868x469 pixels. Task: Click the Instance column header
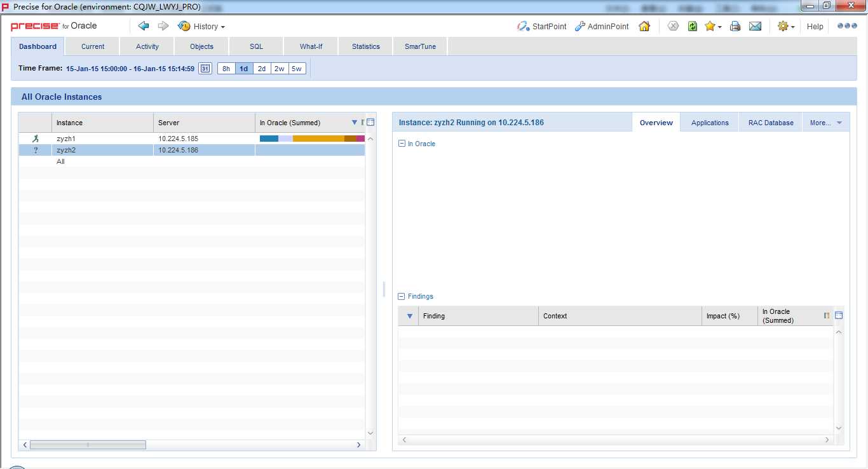[x=102, y=123]
